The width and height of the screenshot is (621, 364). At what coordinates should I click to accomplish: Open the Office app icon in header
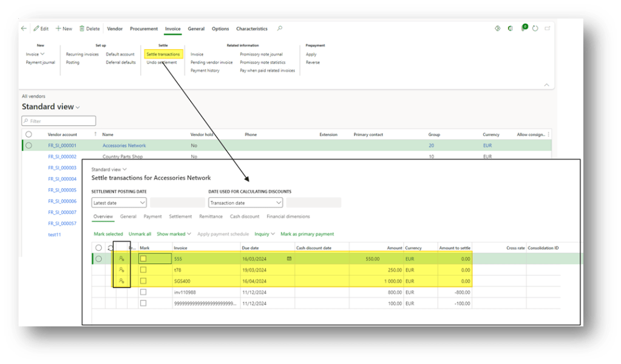(x=510, y=29)
